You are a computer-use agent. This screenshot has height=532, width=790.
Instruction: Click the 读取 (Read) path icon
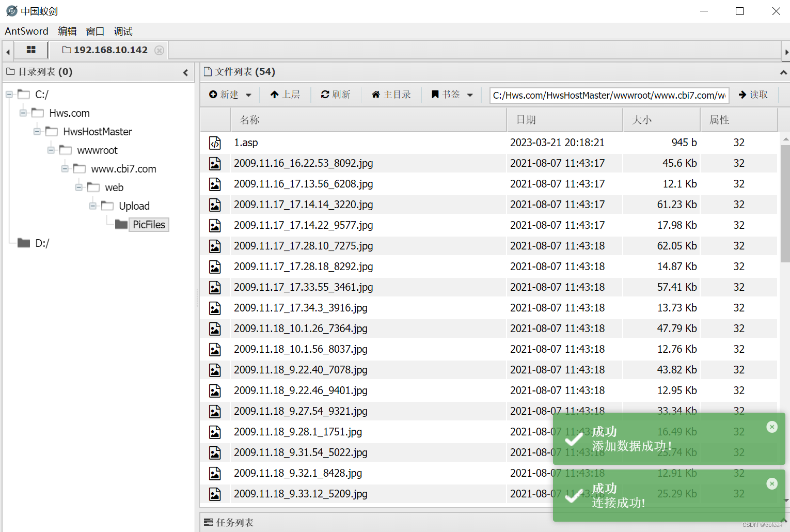click(x=742, y=95)
